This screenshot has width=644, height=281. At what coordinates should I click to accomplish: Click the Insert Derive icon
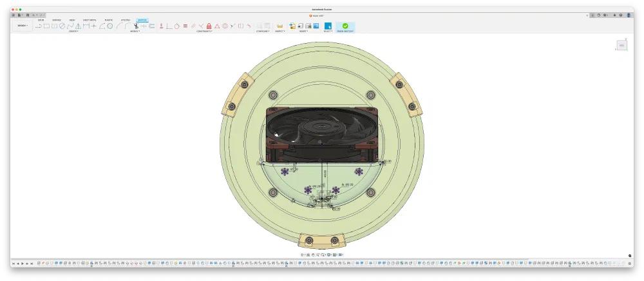pos(292,26)
